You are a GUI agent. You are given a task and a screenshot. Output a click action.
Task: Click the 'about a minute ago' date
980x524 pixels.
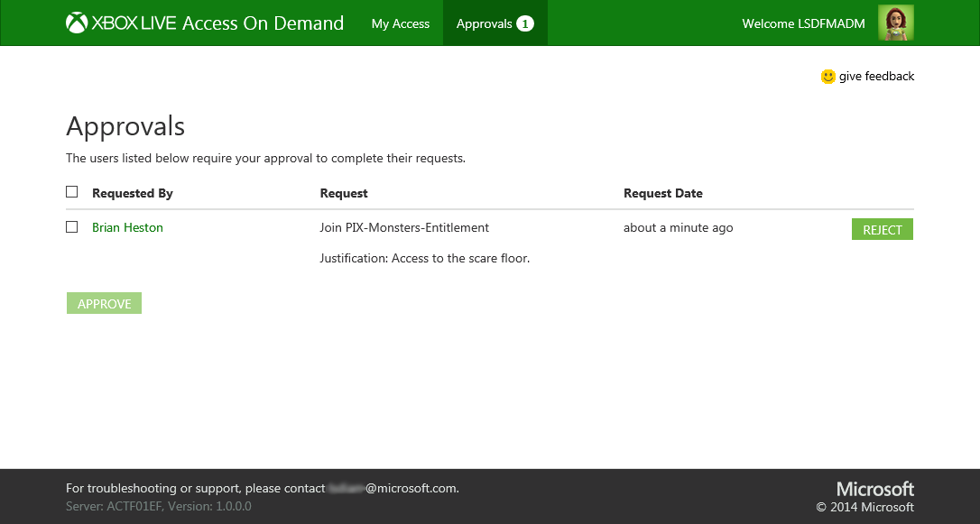click(x=678, y=227)
